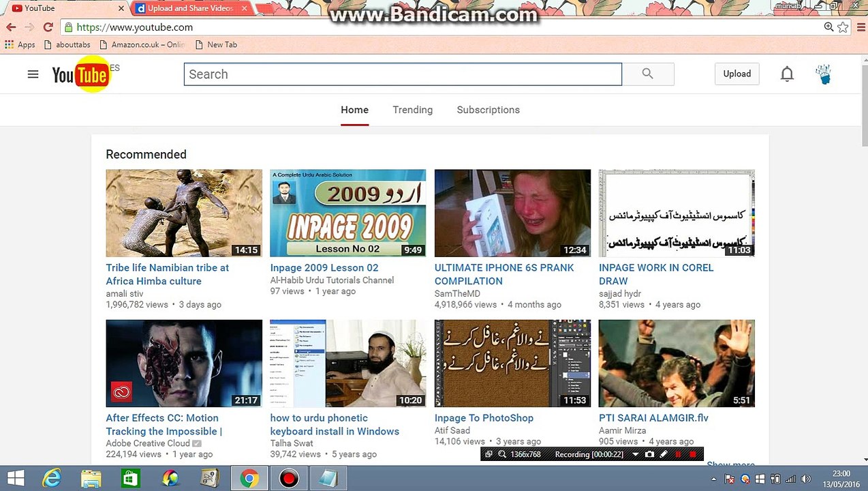Open the Windows Store taskbar icon
This screenshot has height=491, width=868.
130,478
